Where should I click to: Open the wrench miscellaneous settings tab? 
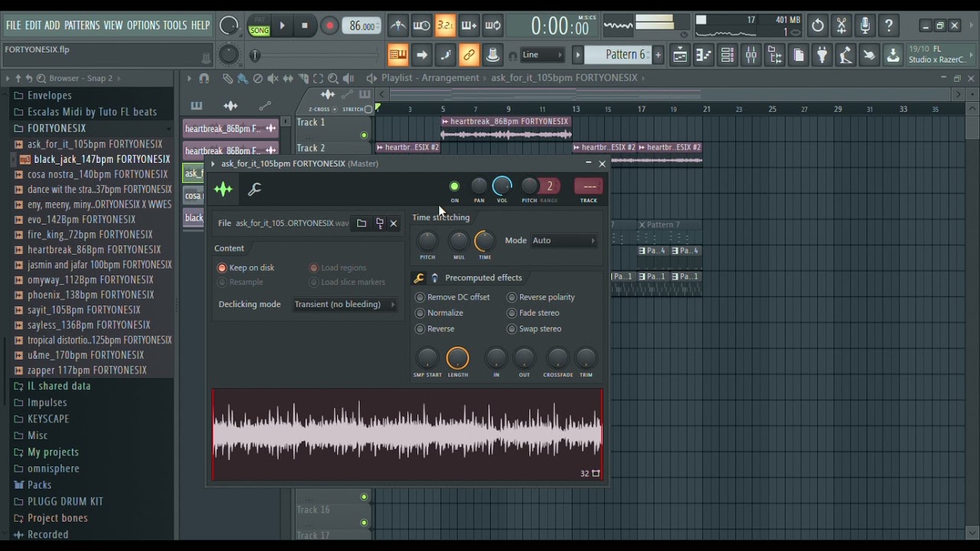(255, 189)
